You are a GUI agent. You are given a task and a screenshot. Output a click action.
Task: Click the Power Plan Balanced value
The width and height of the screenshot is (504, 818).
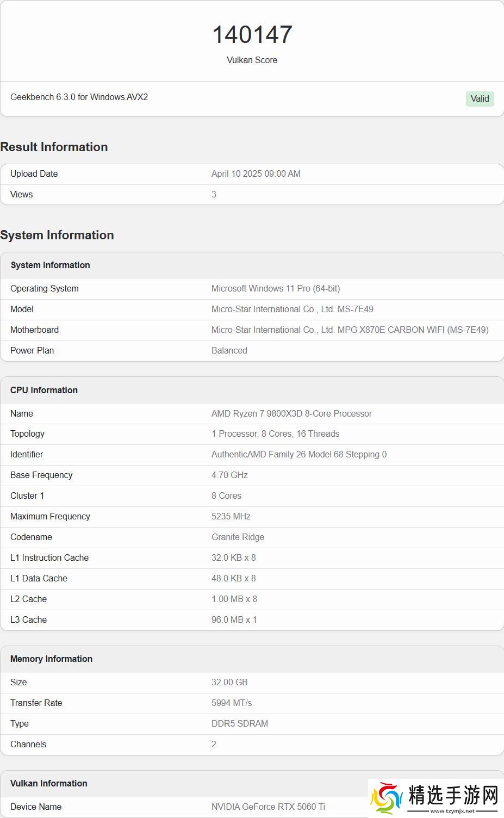coord(229,350)
